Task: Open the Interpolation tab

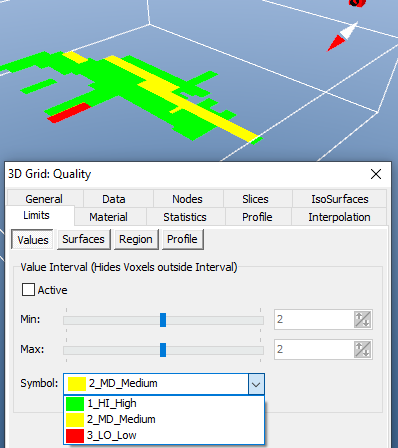Action: 339,217
